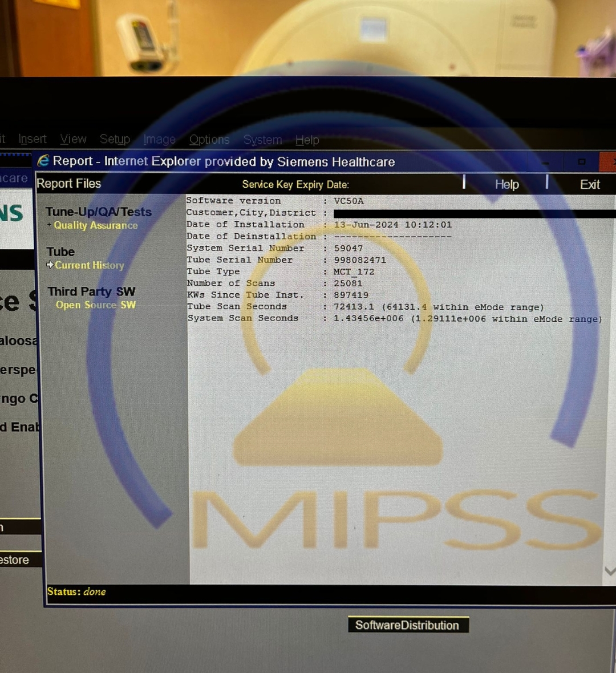Click the Report Files heading
616x673 pixels.
(x=68, y=184)
